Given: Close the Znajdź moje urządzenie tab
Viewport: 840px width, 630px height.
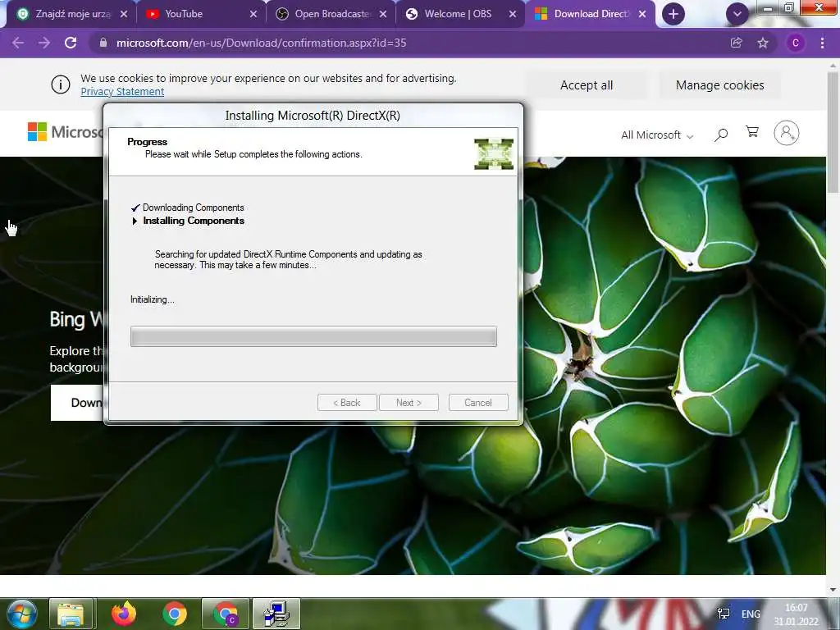Looking at the screenshot, I should point(124,14).
